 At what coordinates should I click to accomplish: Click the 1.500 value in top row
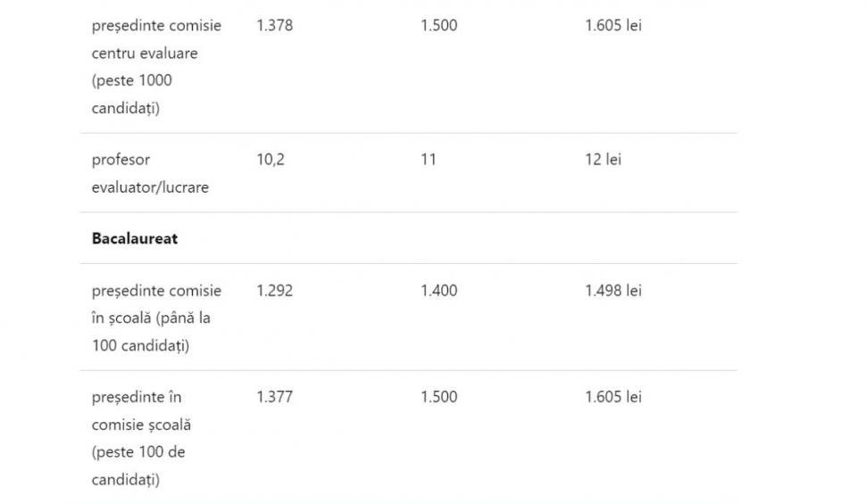[x=438, y=26]
